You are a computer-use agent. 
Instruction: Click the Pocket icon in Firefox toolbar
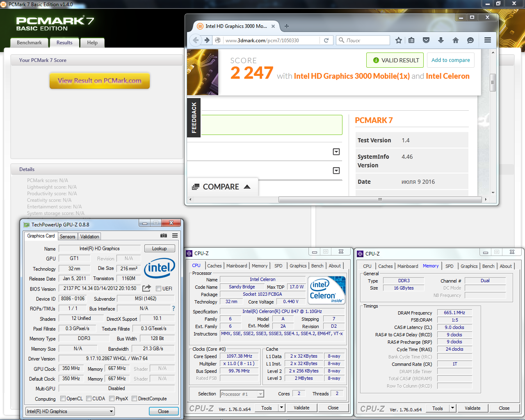click(426, 40)
